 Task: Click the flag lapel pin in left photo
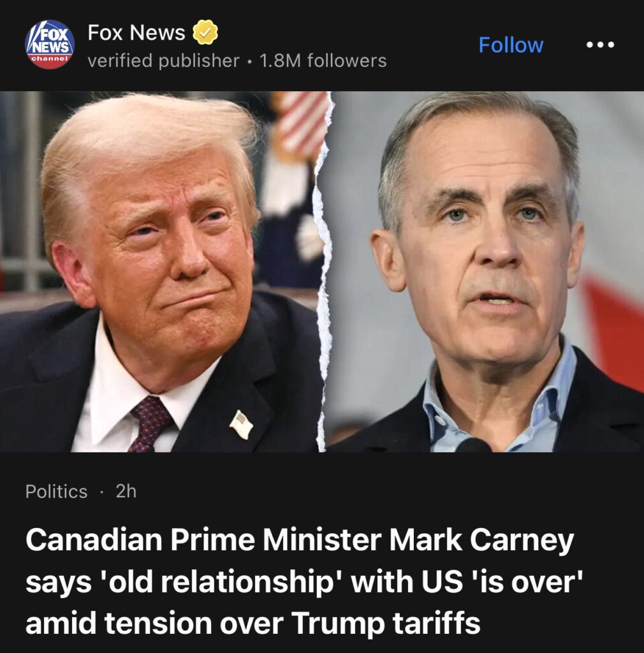(242, 424)
